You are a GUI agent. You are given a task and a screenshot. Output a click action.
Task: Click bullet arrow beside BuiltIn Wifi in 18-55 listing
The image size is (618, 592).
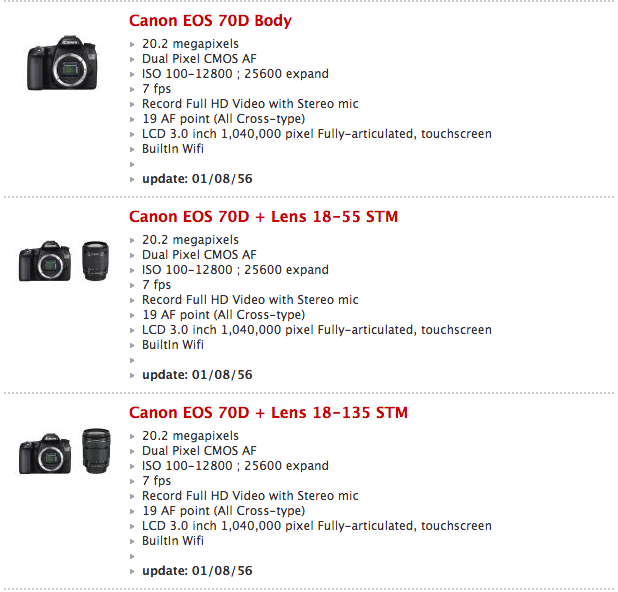click(133, 345)
